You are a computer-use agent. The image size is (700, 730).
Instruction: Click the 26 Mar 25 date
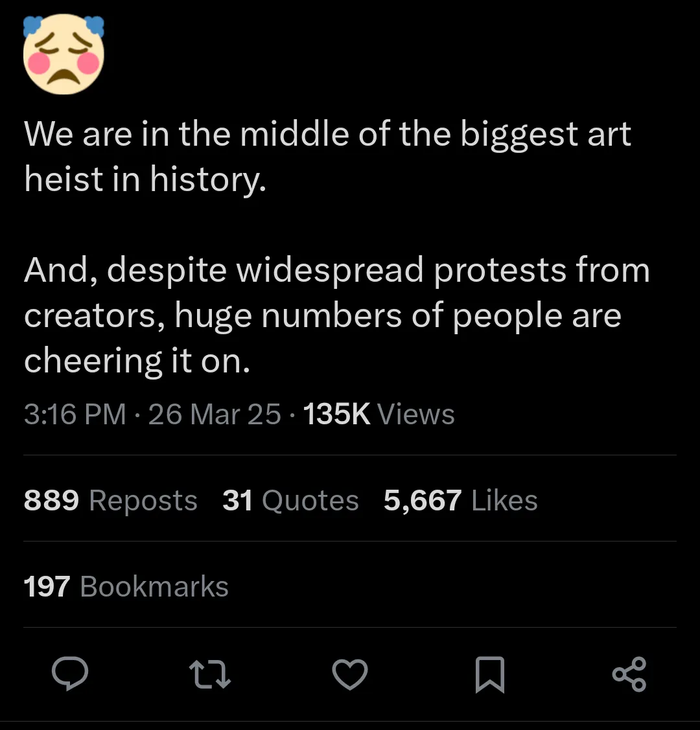215,415
